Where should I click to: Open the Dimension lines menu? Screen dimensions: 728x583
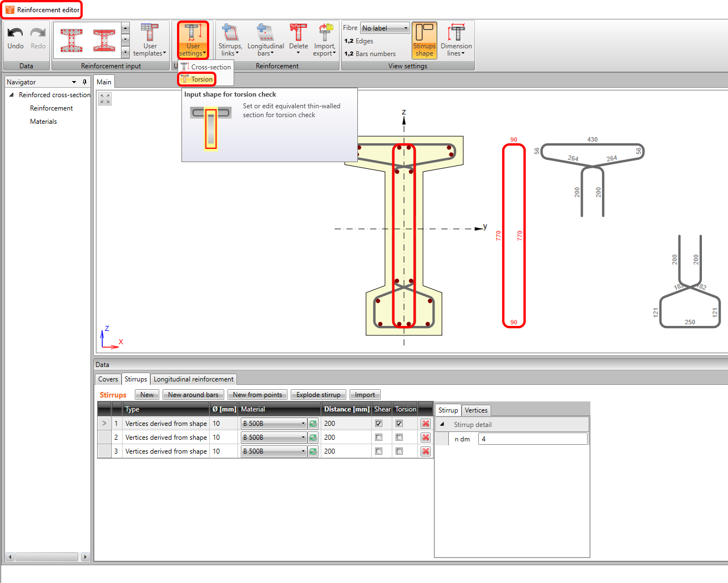click(456, 40)
